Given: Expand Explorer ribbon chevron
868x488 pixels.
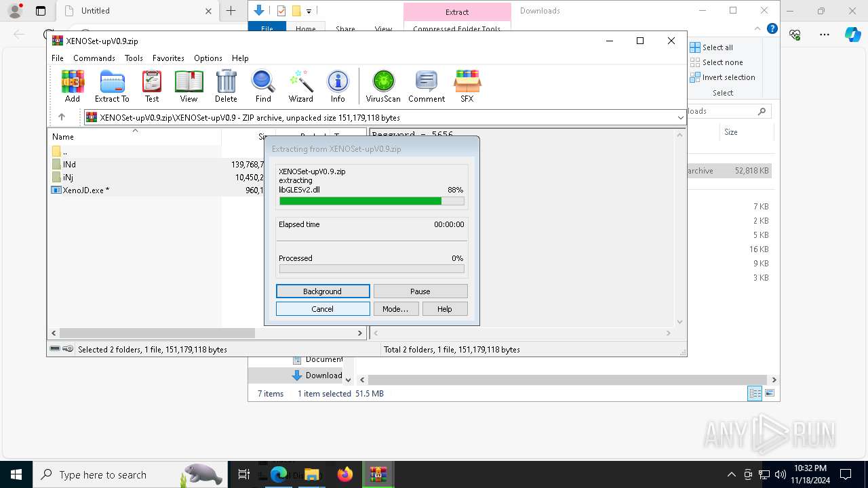Looking at the screenshot, I should click(757, 29).
